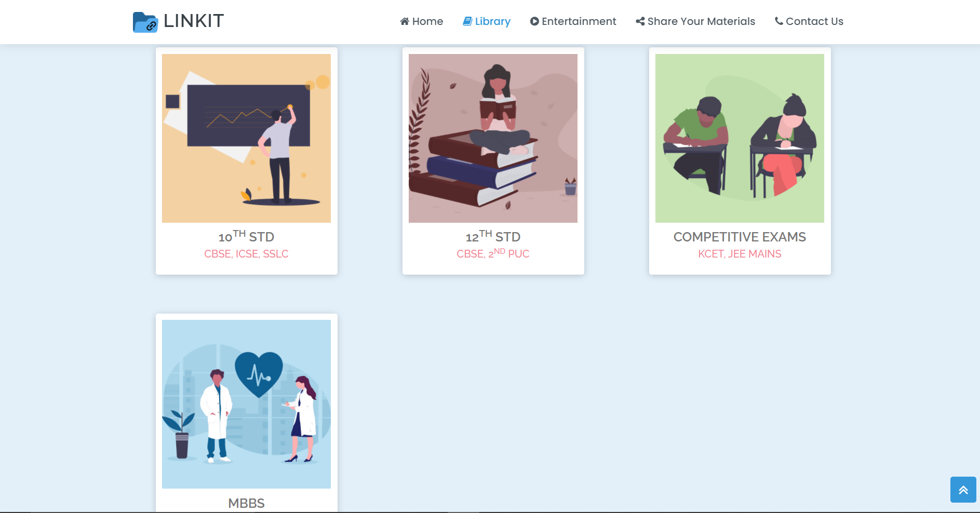The height and width of the screenshot is (513, 980).
Task: Click the play icon beside Entertainment
Action: pos(534,21)
